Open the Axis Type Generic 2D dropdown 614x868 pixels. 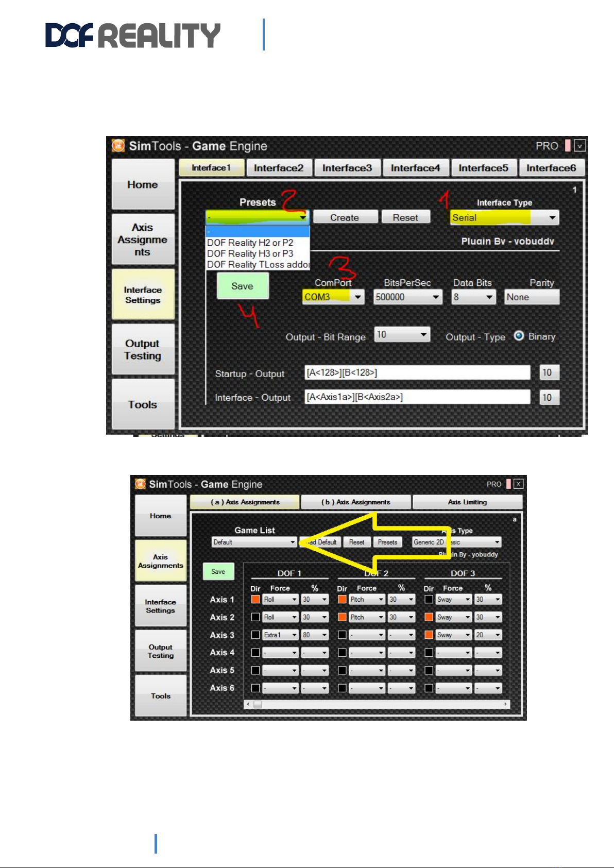point(456,542)
